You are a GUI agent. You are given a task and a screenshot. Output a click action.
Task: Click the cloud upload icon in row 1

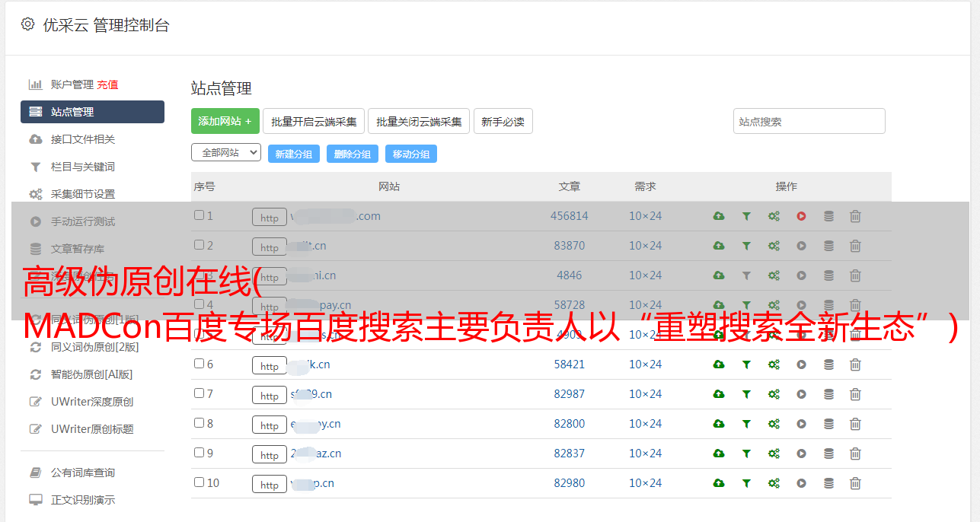click(719, 216)
